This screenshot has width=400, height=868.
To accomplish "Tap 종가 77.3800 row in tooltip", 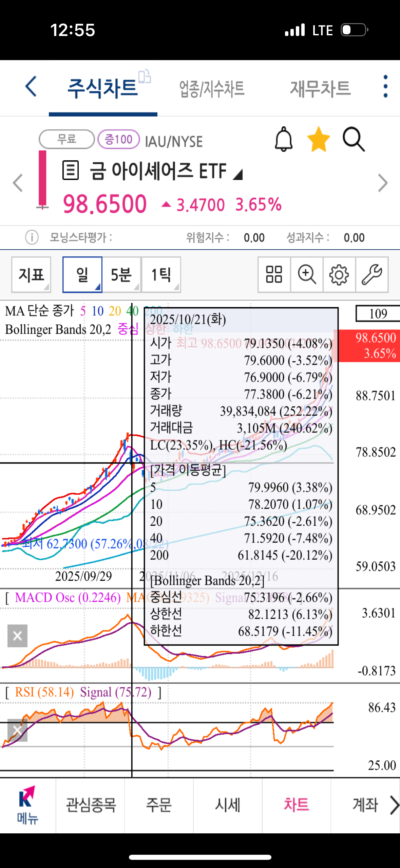I will (x=241, y=394).
